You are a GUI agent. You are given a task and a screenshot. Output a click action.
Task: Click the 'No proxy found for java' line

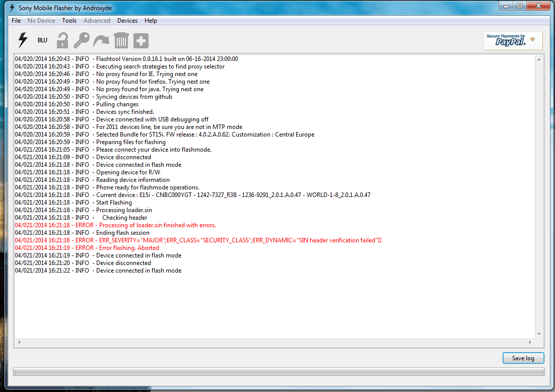(x=109, y=89)
